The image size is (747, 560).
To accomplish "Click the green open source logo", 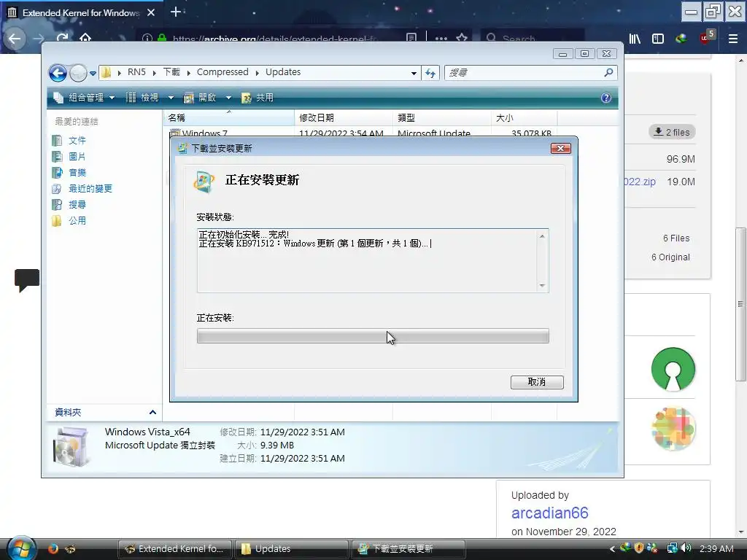I will [x=673, y=370].
